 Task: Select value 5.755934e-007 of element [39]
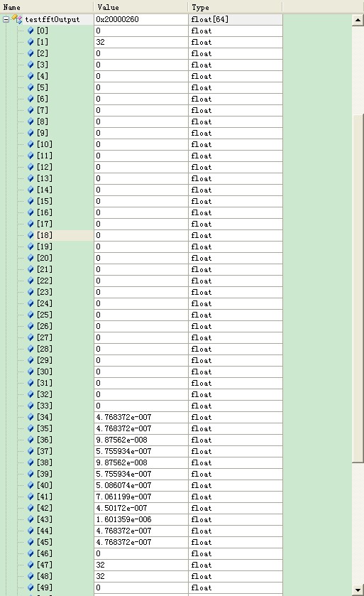pyautogui.click(x=123, y=474)
